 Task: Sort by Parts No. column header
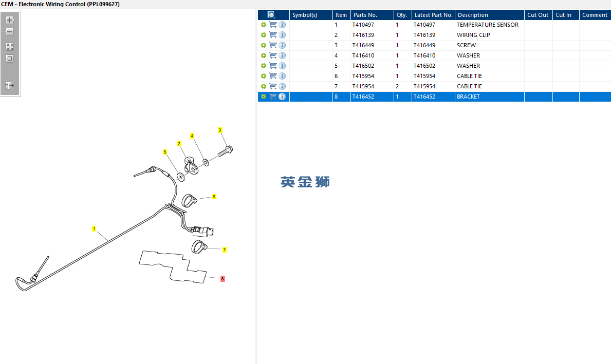(x=372, y=15)
